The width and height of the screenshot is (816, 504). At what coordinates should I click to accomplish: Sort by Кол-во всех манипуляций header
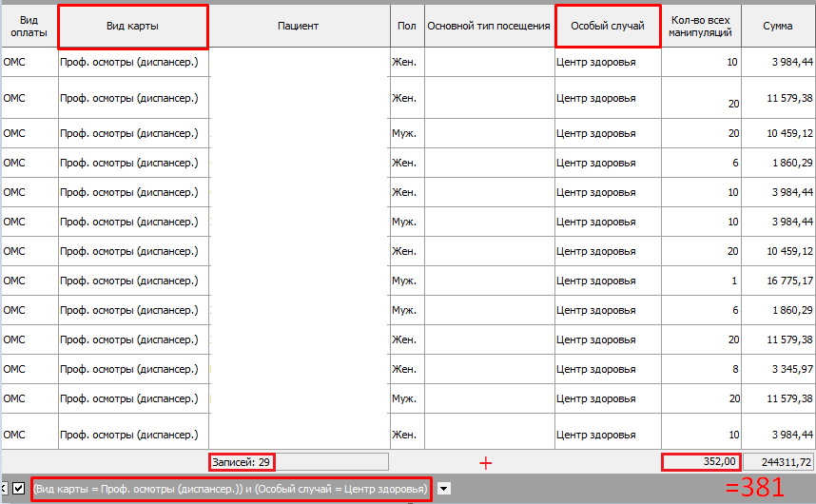tap(701, 26)
